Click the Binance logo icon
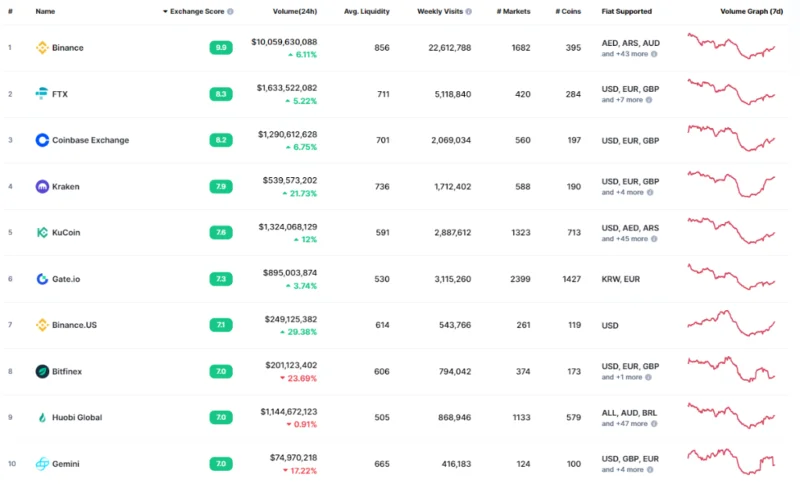 42,47
